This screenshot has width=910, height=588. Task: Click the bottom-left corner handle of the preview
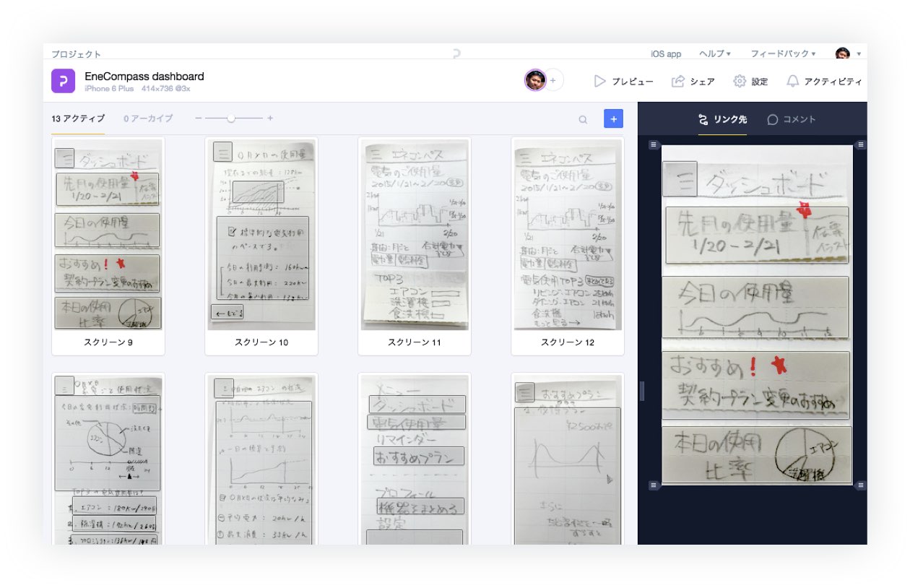pos(654,485)
